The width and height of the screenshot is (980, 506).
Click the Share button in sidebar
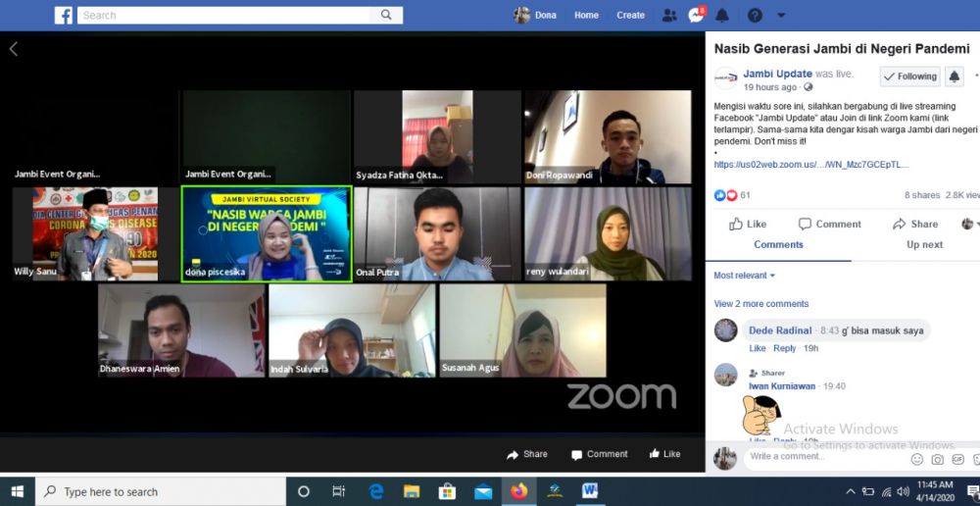(x=915, y=224)
